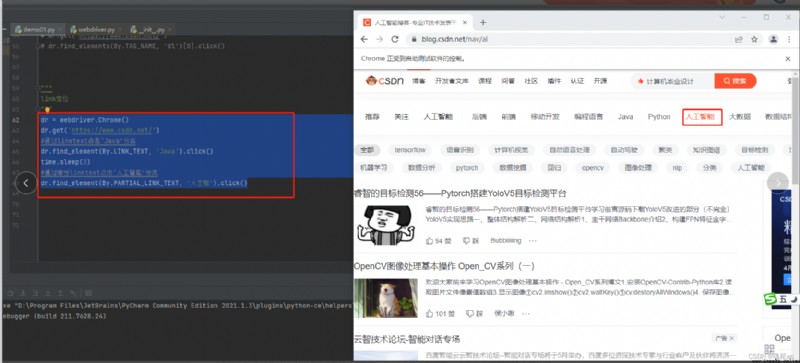The height and width of the screenshot is (363, 800).
Task: Select the 移动开发 category tab
Action: 545,117
